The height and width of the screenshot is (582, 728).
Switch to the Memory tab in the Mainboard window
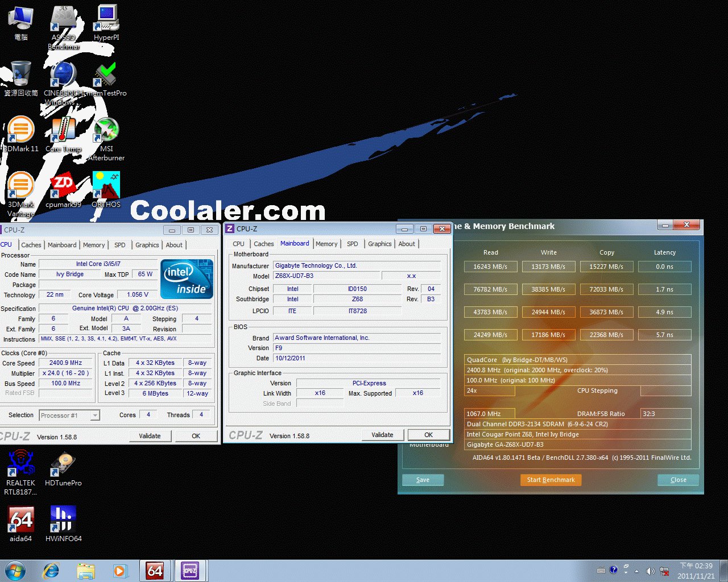pyautogui.click(x=326, y=244)
